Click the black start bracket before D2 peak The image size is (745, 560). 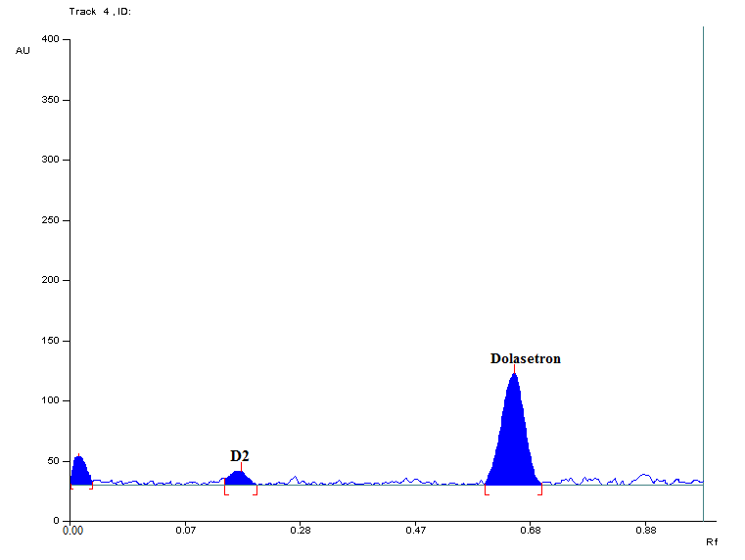tap(225, 490)
